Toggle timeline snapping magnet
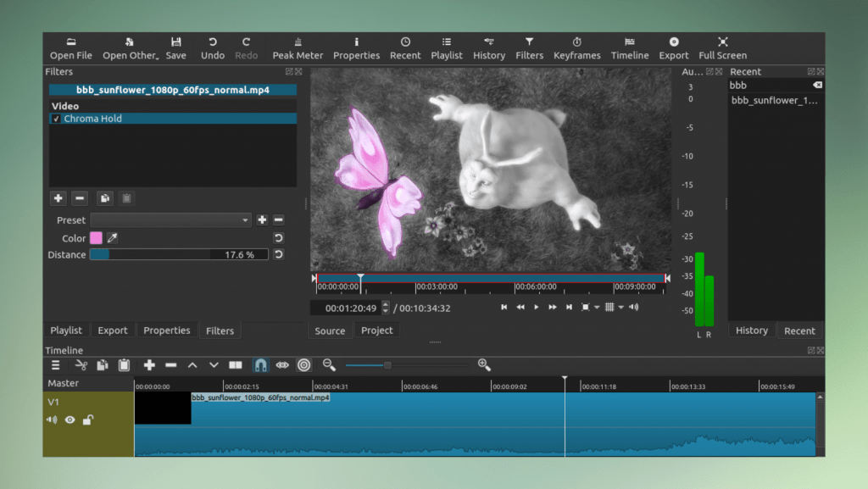Viewport: 868px width, 489px height. coord(260,365)
